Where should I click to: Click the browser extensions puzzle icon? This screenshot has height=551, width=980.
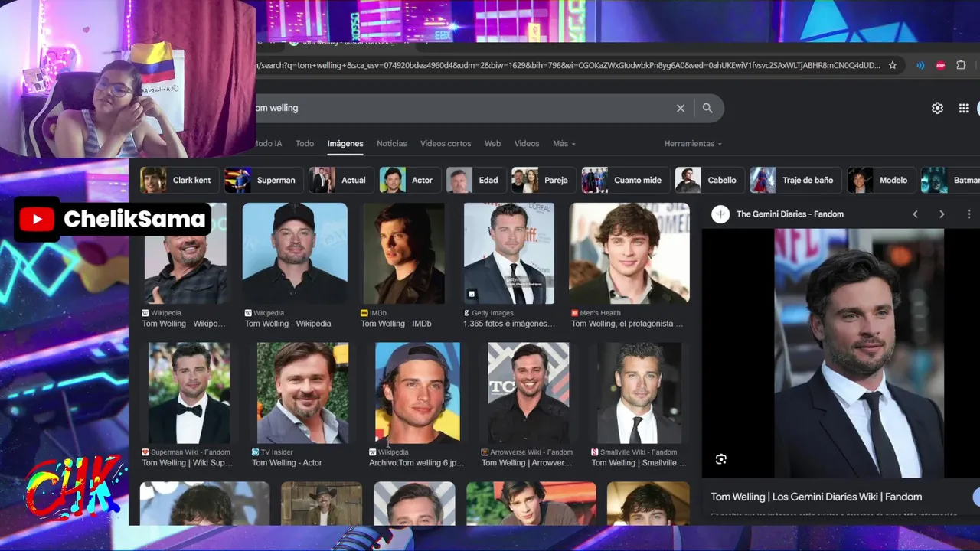961,65
